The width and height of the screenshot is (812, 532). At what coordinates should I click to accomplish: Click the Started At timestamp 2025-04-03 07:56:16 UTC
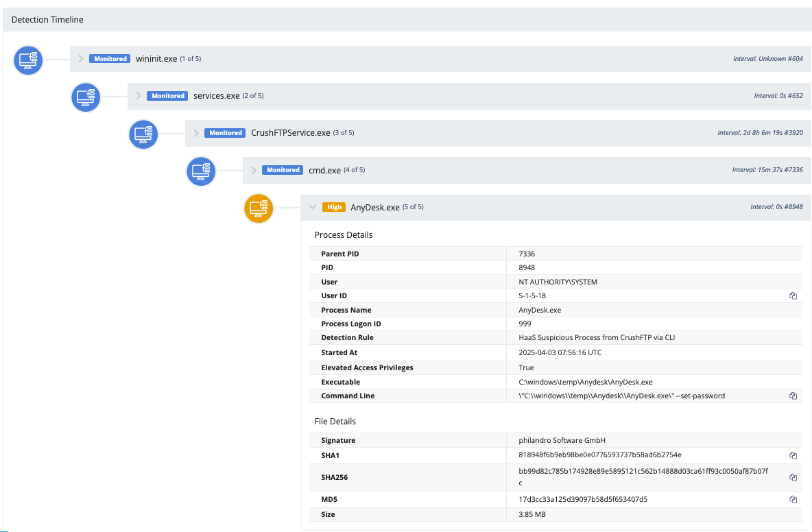[x=560, y=352]
